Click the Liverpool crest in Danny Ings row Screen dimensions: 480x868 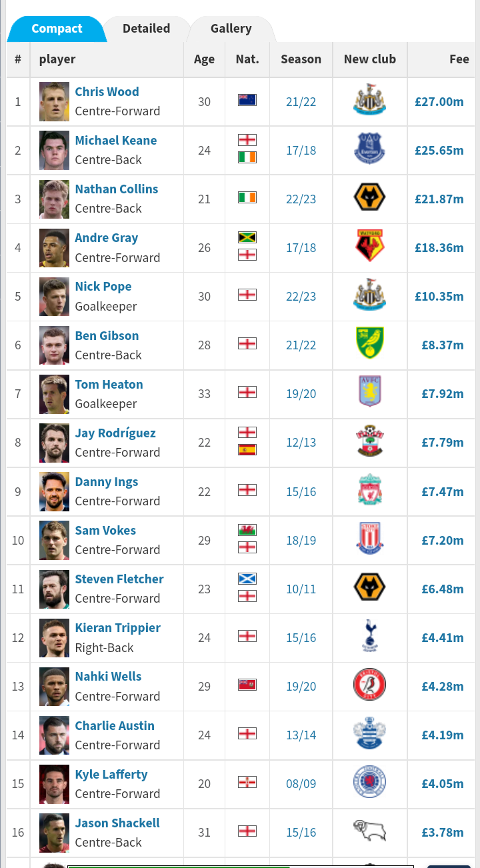[369, 491]
